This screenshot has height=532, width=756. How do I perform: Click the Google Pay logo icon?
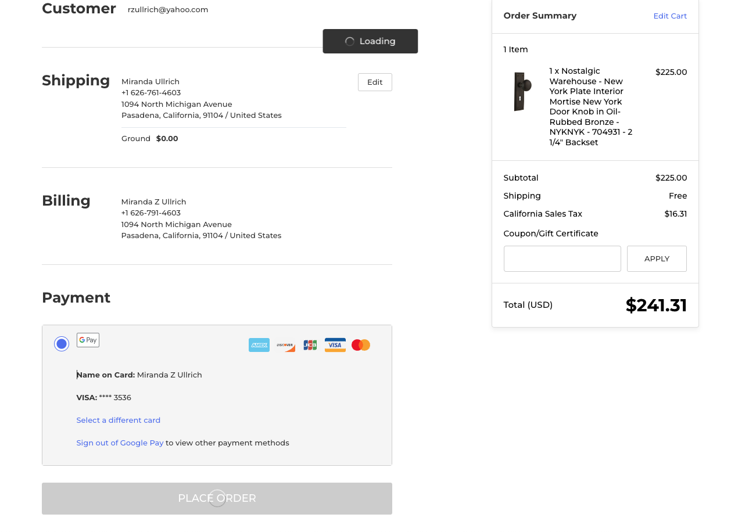[x=88, y=340]
